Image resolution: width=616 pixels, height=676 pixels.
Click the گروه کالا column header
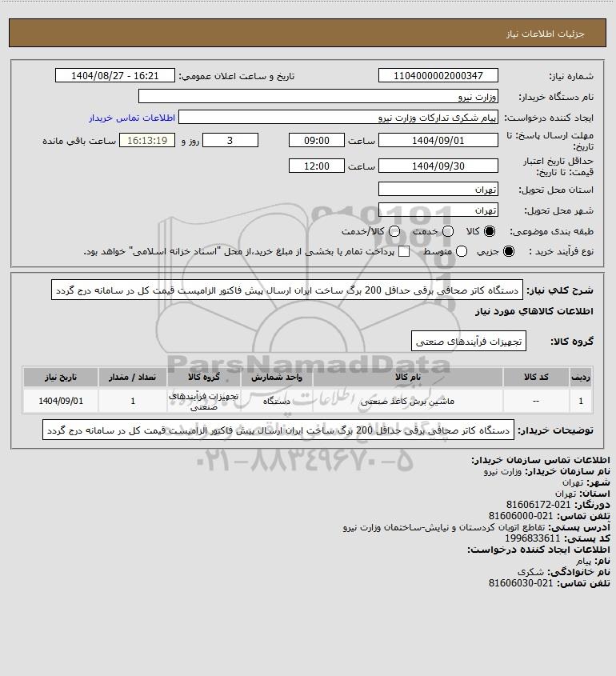point(203,378)
